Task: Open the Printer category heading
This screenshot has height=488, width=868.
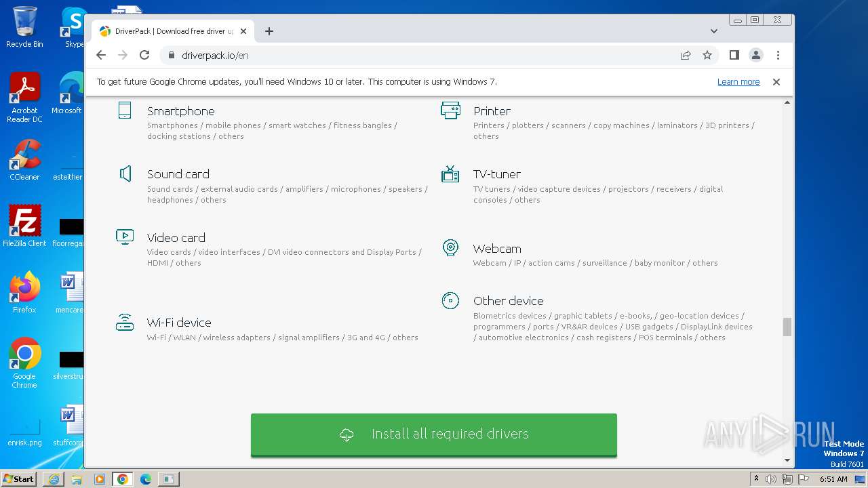Action: 492,111
